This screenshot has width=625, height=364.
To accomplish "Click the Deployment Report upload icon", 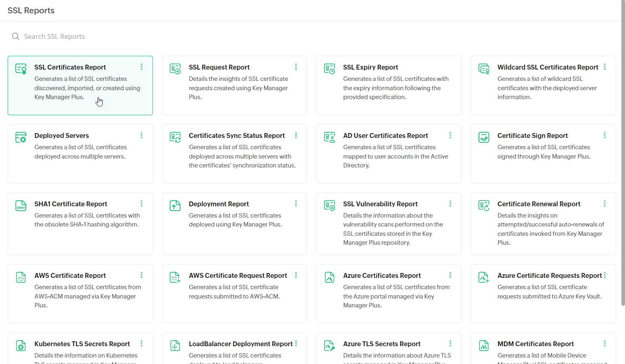I will point(175,205).
